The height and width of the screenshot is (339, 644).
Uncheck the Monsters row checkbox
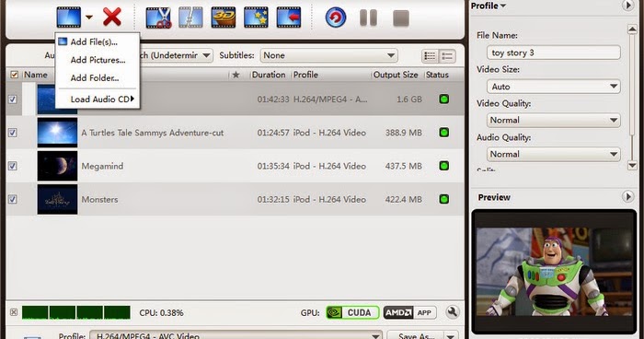pos(13,199)
